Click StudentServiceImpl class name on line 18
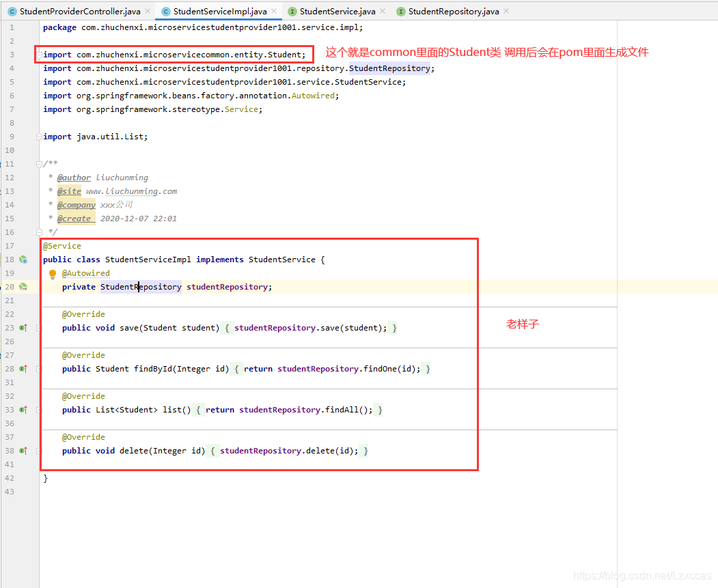Viewport: 718px width, 588px height. [148, 260]
